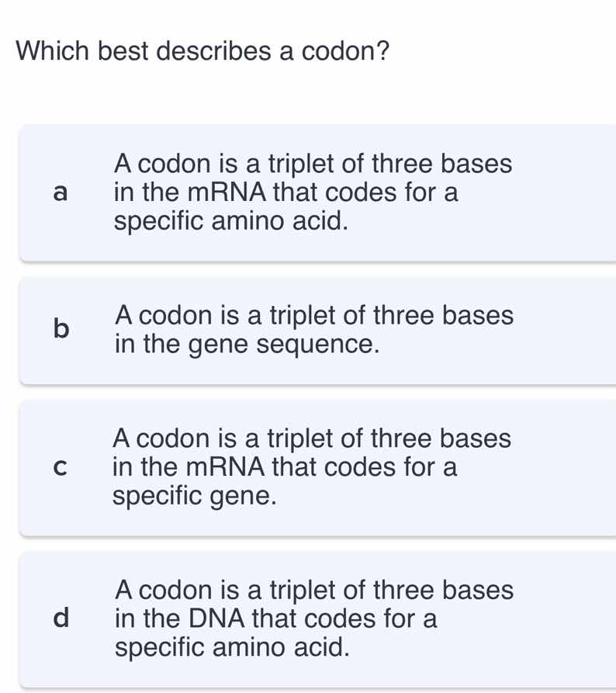Image resolution: width=616 pixels, height=693 pixels.
Task: Click the word codon in the question
Action: point(339,51)
